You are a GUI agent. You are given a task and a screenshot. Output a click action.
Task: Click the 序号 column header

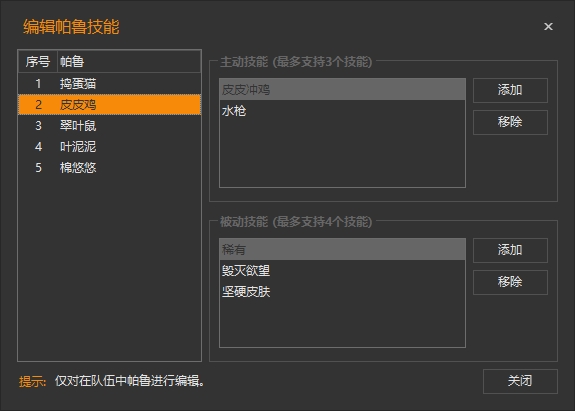(x=38, y=61)
